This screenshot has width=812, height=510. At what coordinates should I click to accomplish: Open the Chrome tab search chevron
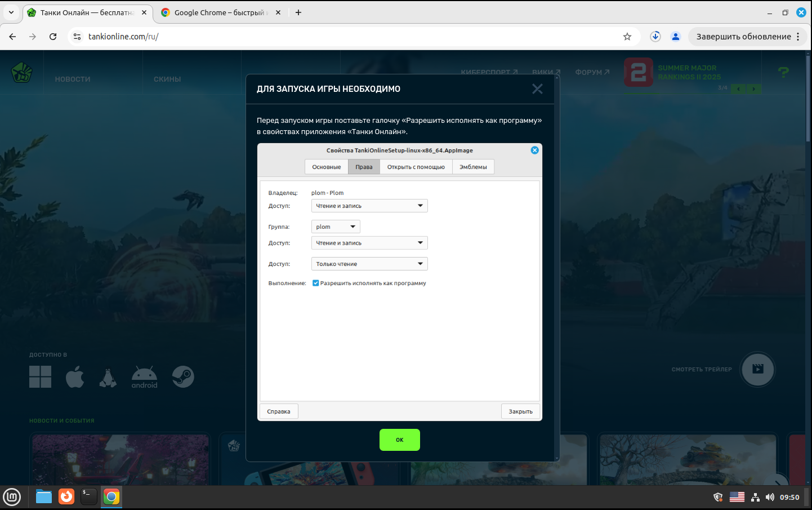point(11,12)
